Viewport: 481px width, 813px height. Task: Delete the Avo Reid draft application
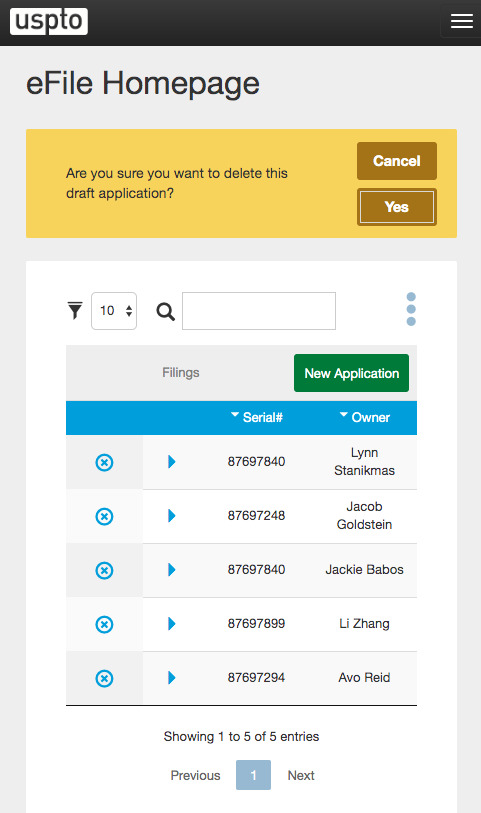(x=104, y=678)
